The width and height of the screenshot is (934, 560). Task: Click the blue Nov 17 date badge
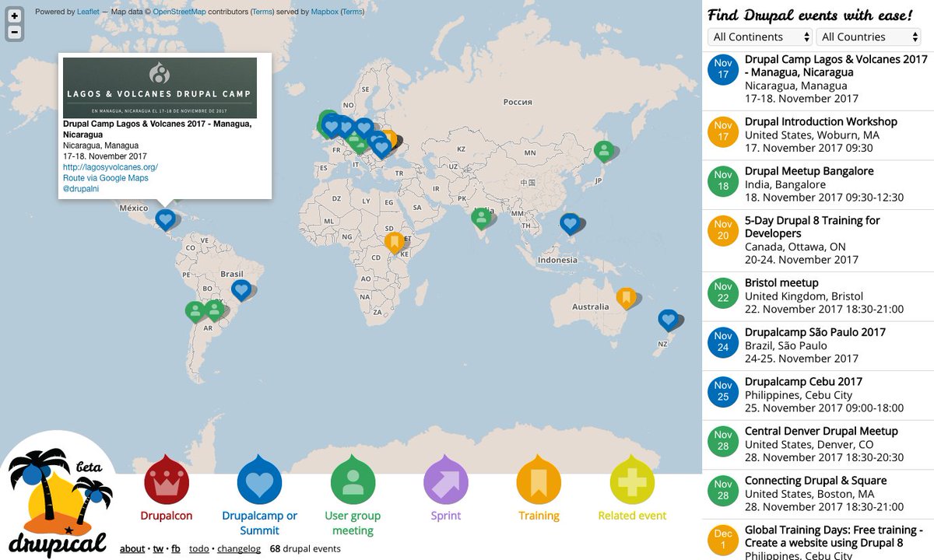(723, 69)
